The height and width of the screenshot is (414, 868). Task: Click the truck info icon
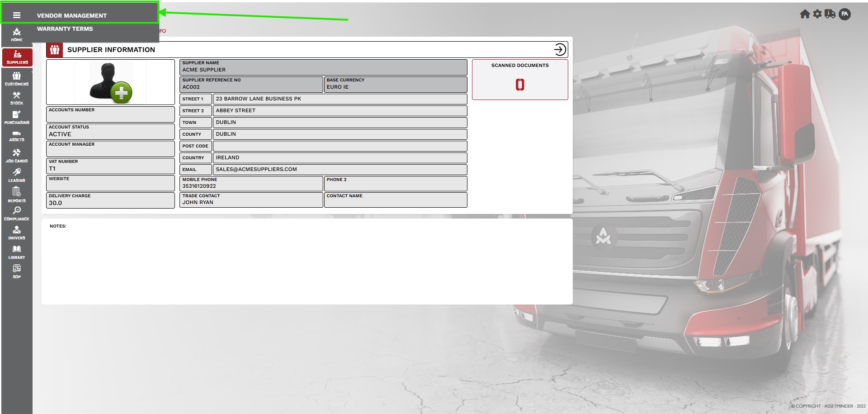tap(830, 14)
